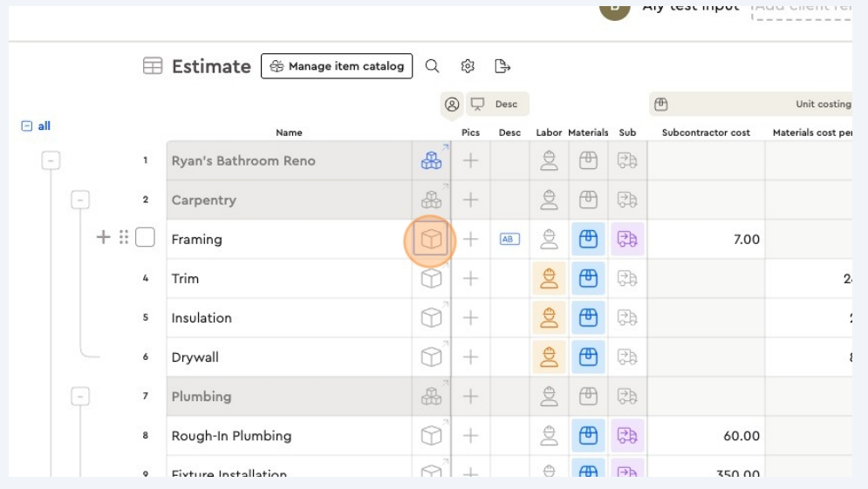Collapse the Plumbing group
Viewport: 868px width, 489px height.
tap(80, 397)
